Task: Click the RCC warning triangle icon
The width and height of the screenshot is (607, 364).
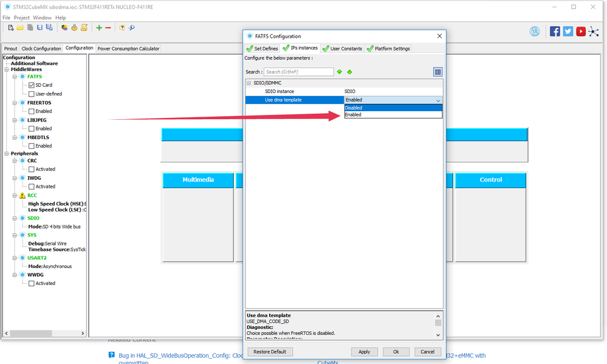Action: click(x=22, y=196)
